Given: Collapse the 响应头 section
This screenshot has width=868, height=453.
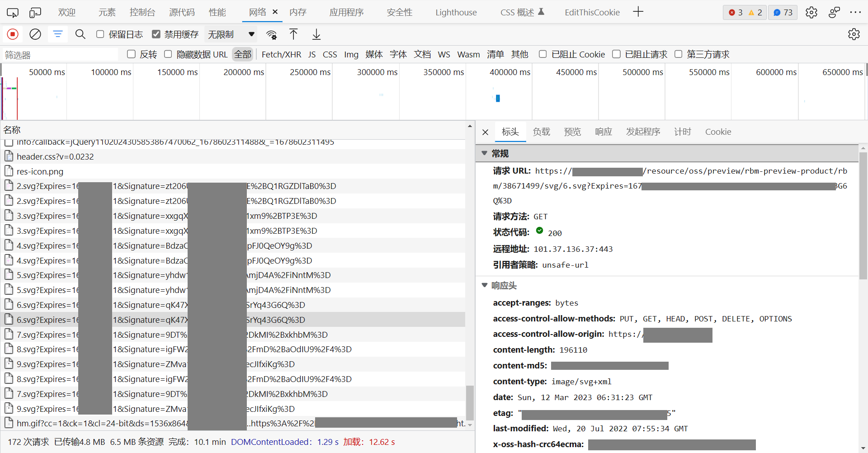Looking at the screenshot, I should click(485, 286).
